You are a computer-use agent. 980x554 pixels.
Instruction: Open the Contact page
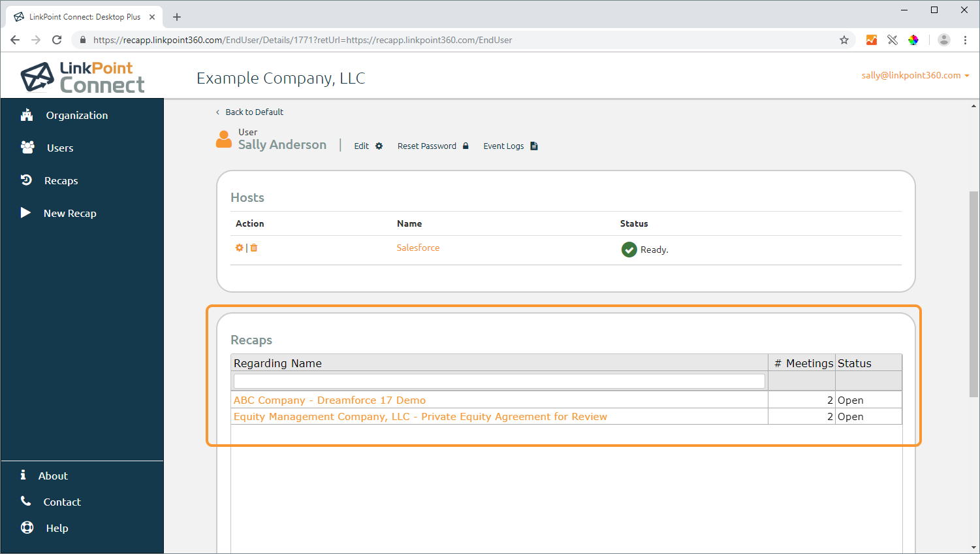[62, 502]
